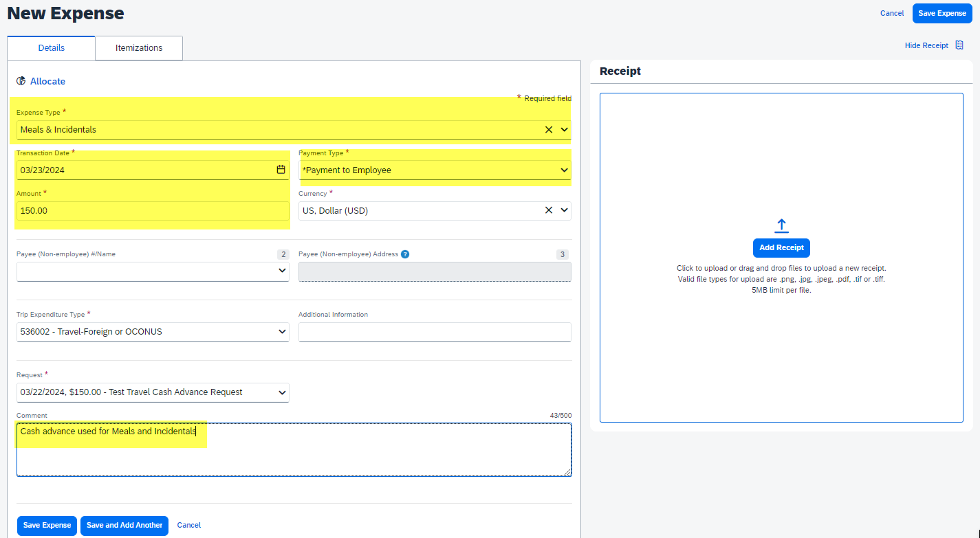Click the Amount input field
This screenshot has width=980, height=538.
(153, 211)
